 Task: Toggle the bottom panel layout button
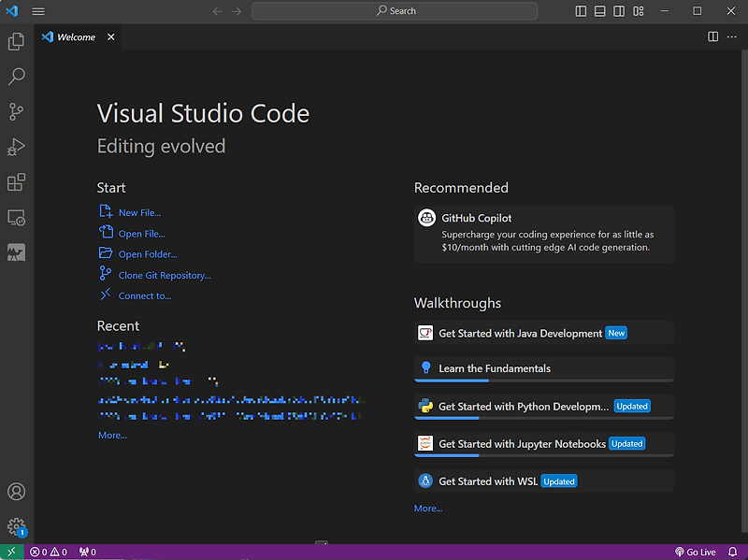(x=600, y=11)
